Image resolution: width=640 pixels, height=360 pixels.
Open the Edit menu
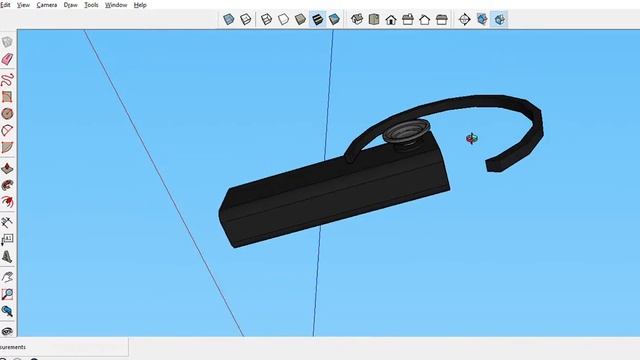5,5
